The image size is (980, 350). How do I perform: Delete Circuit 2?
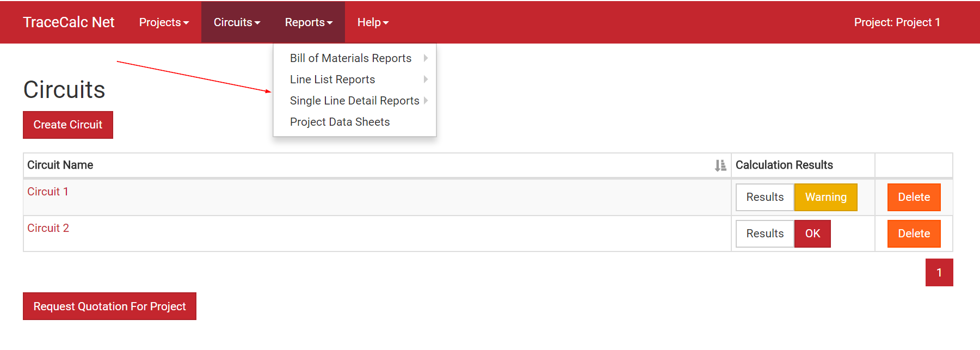coord(914,234)
